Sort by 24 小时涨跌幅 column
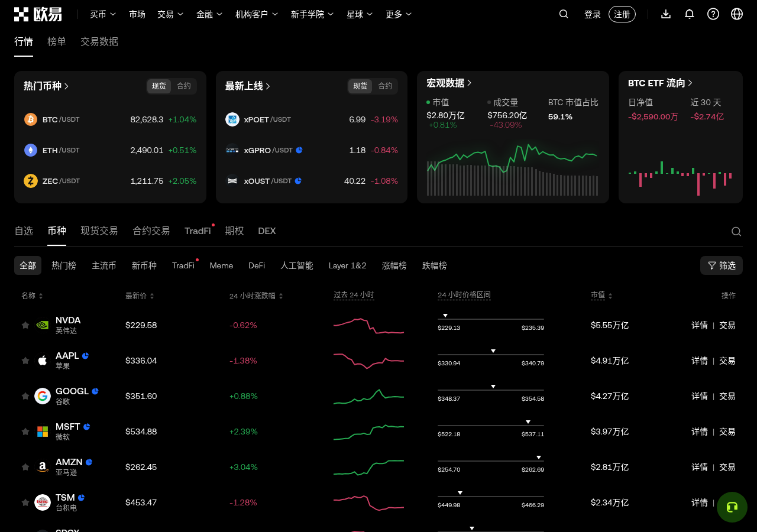The height and width of the screenshot is (532, 757). click(256, 296)
